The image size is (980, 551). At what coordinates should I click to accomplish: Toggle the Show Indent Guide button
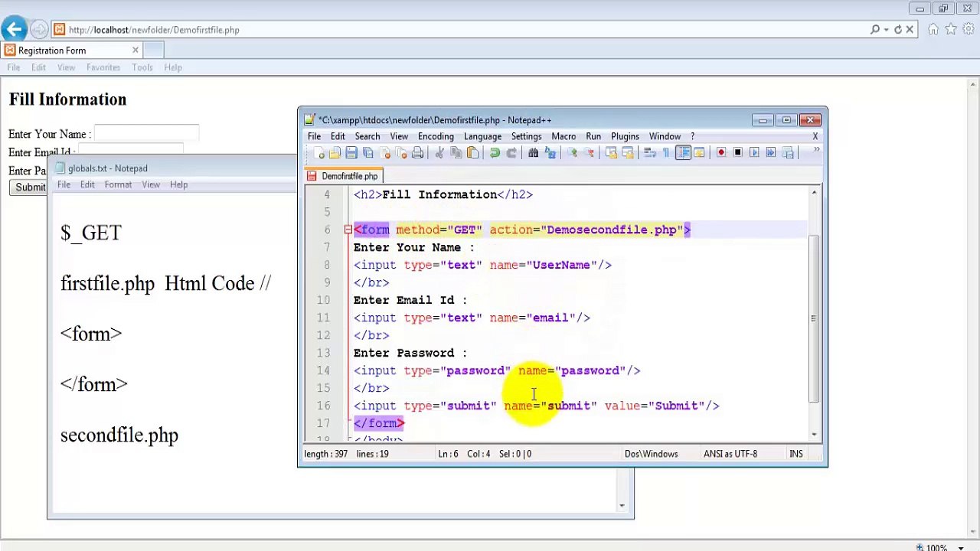pos(683,153)
